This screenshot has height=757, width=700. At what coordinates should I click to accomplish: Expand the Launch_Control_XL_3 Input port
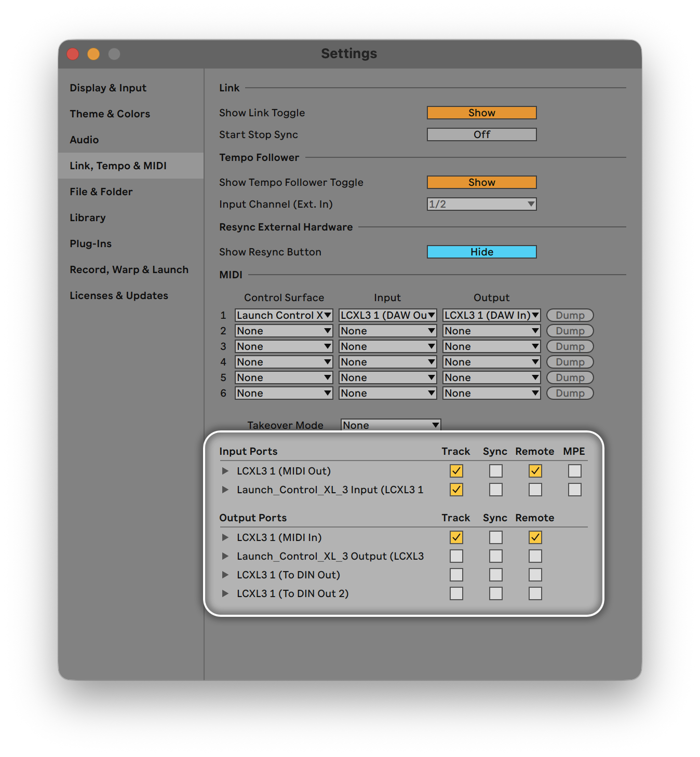click(x=225, y=490)
